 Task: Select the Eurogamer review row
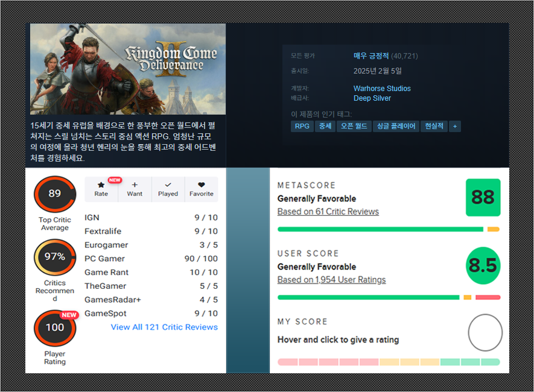pos(151,245)
